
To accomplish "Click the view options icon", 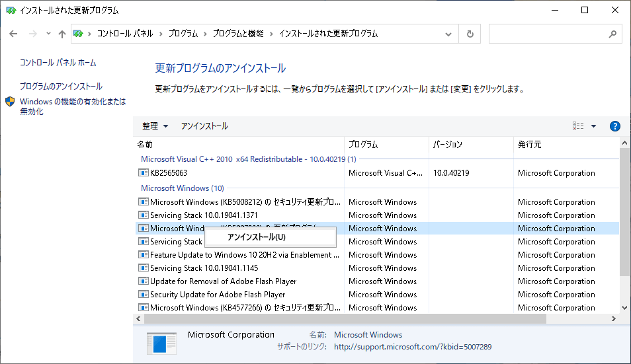I will click(x=578, y=126).
